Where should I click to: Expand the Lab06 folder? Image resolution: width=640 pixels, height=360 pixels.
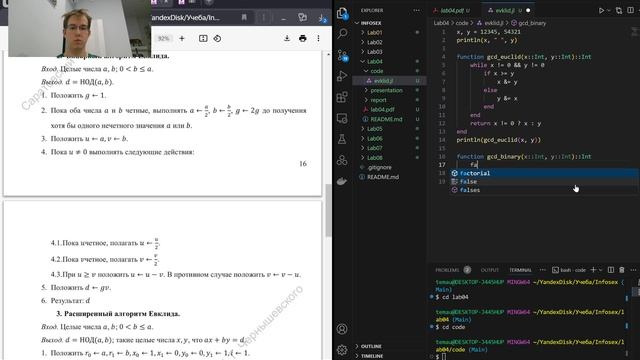click(x=374, y=138)
